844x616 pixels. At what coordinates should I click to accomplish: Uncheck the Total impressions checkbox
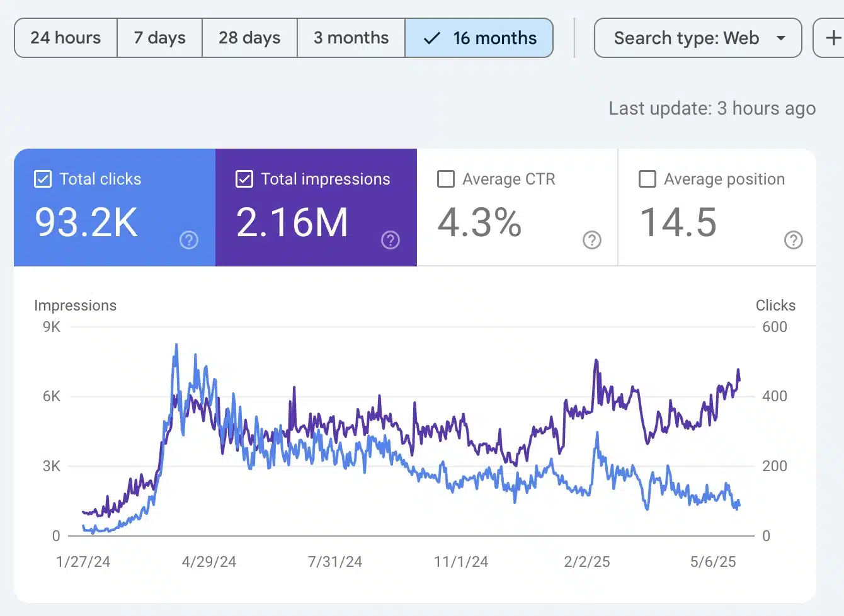(244, 180)
